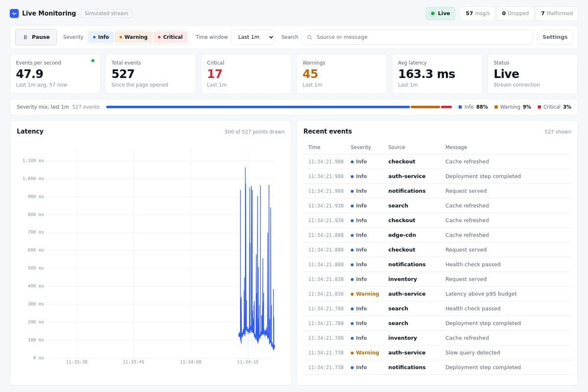Select the auth-service 'Deployment step completed' row

(x=437, y=176)
